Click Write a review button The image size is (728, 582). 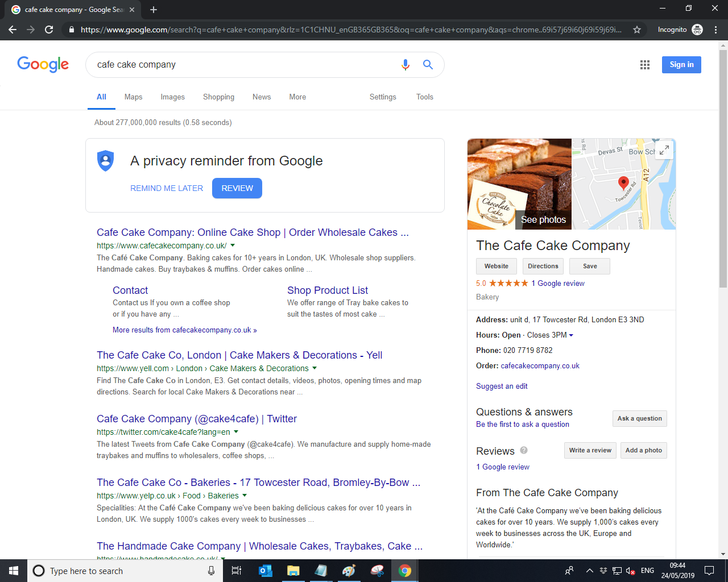590,450
